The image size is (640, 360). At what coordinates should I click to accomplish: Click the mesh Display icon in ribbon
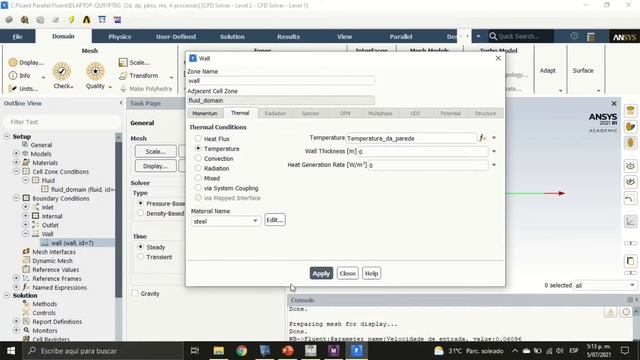pos(13,62)
